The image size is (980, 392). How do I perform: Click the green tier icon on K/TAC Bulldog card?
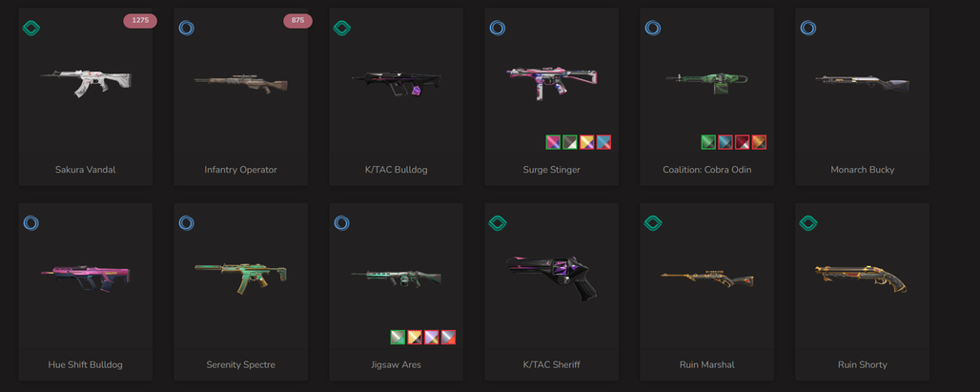pos(342,28)
